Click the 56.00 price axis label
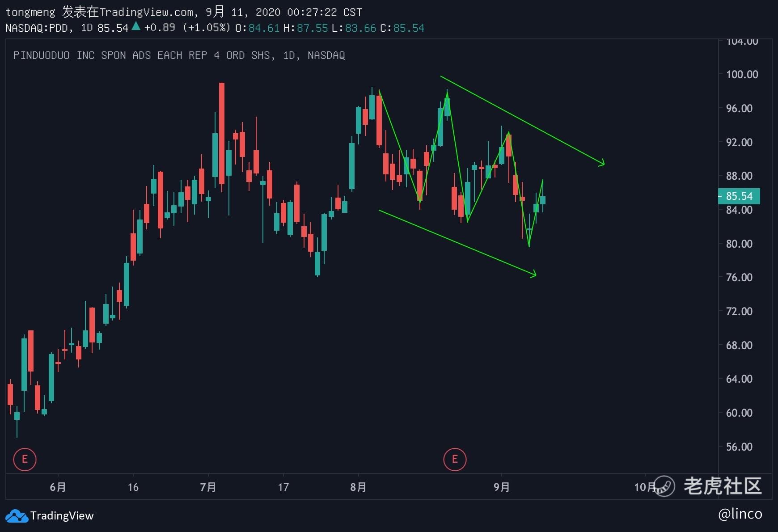The image size is (778, 532). point(739,447)
